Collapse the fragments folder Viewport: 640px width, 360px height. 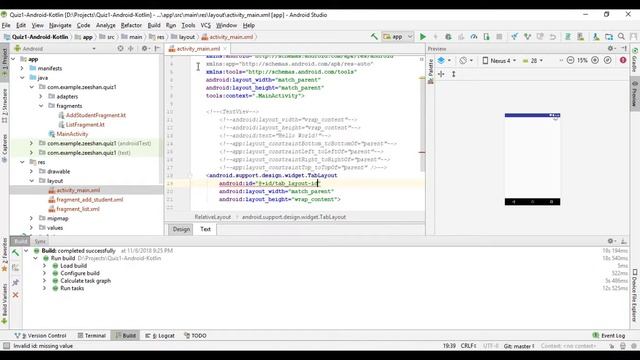pyautogui.click(x=41, y=106)
